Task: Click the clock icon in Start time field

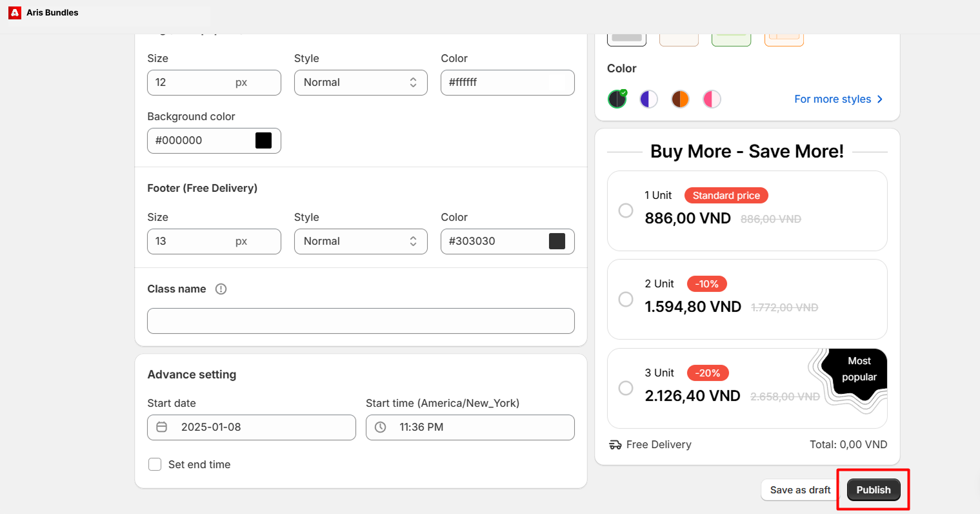Action: (381, 427)
